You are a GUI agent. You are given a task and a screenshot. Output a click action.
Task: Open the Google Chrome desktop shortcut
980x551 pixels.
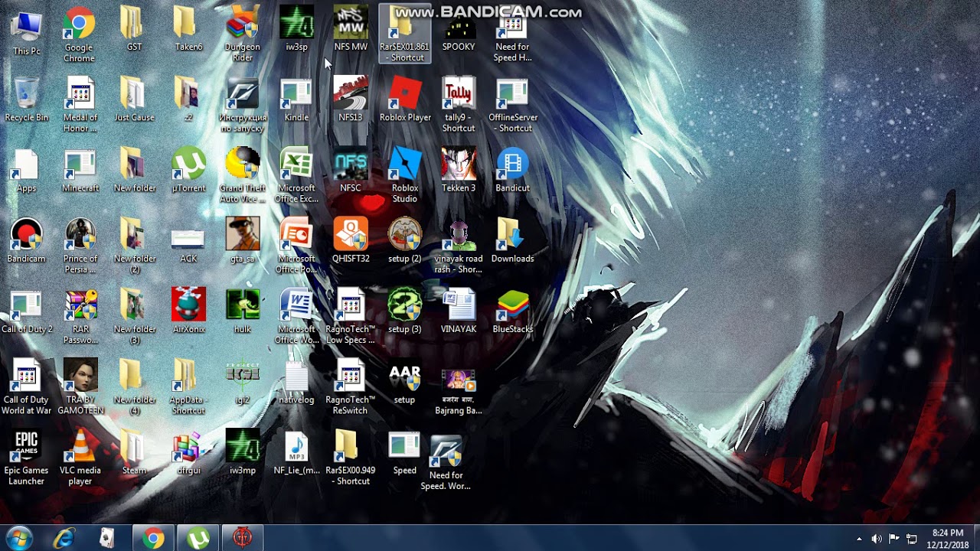coord(79,26)
